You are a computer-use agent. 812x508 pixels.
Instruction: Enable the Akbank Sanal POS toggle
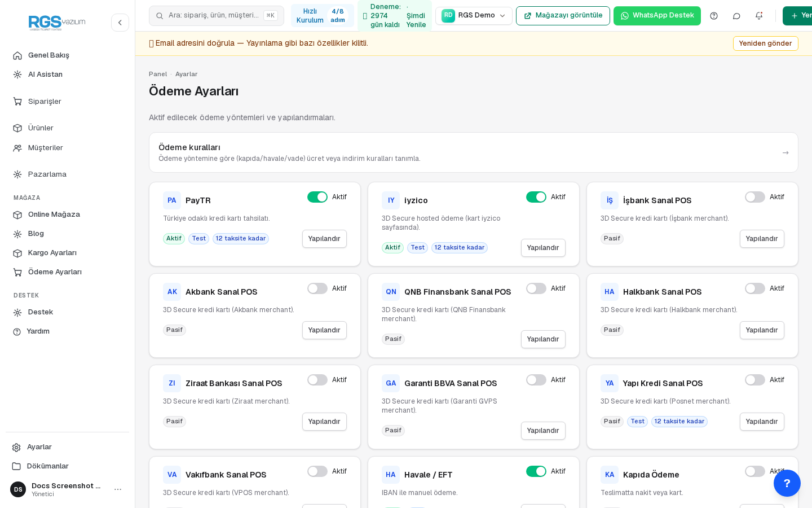tap(317, 288)
